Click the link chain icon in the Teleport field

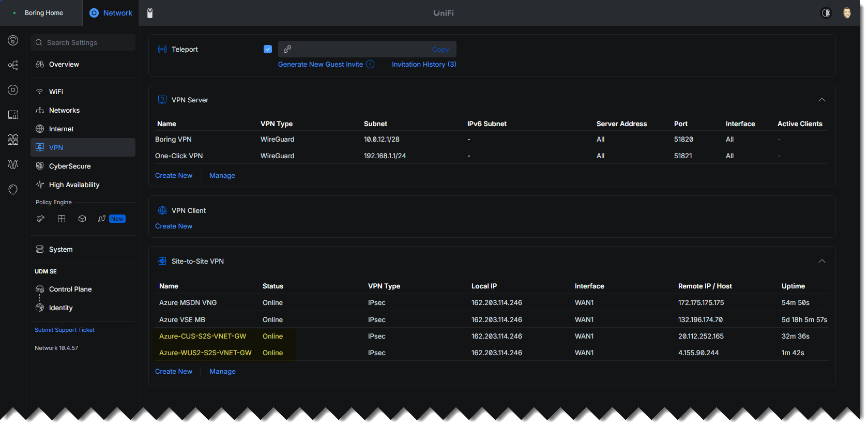[287, 49]
